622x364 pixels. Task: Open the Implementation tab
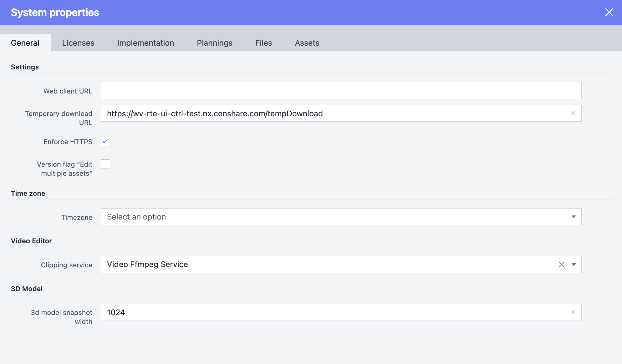pyautogui.click(x=145, y=43)
